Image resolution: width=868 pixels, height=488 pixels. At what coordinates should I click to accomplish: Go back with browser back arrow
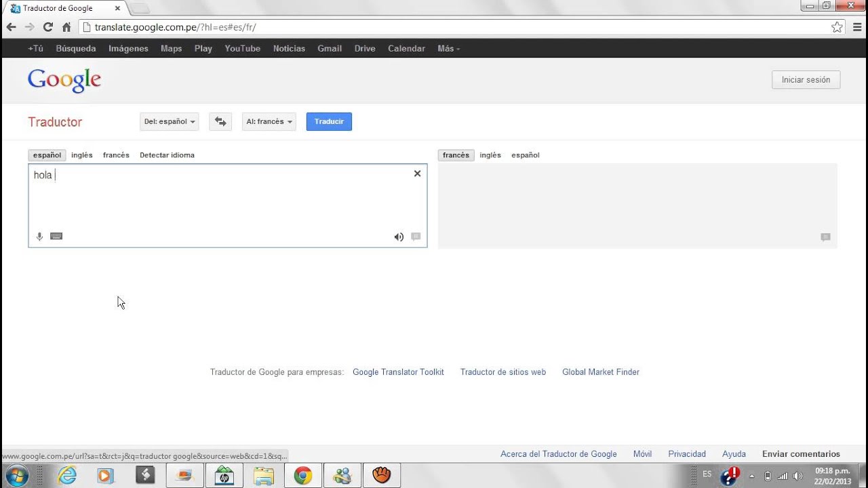[11, 27]
